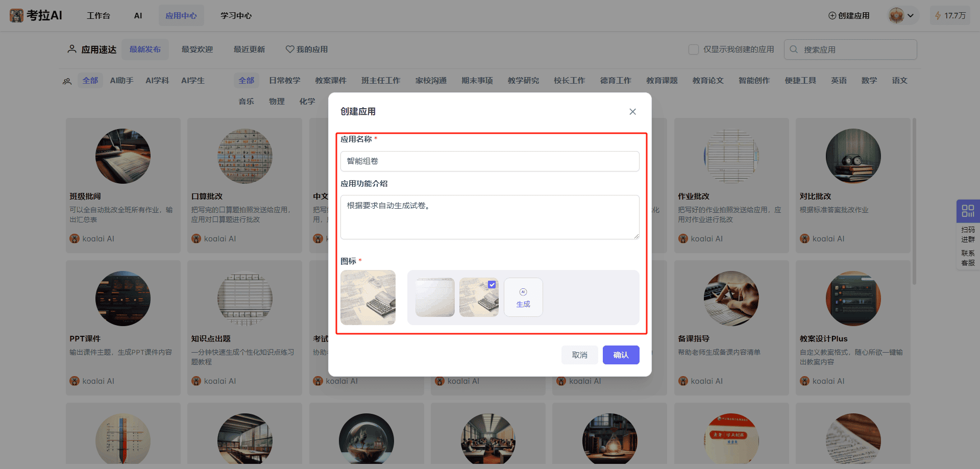Select the blank paper icon option

pyautogui.click(x=435, y=298)
